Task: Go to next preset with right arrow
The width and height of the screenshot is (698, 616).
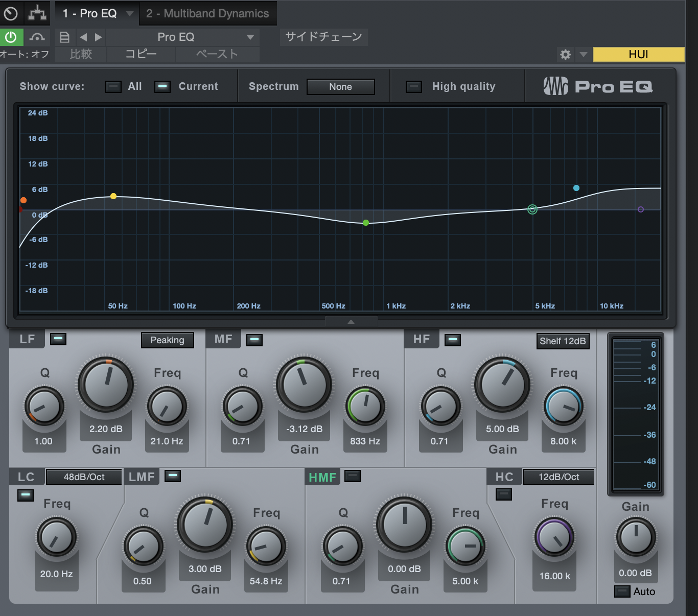Action: pos(99,37)
